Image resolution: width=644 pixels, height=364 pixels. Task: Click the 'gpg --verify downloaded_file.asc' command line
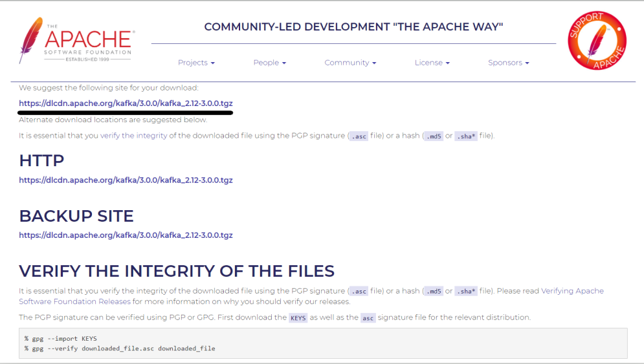[120, 348]
